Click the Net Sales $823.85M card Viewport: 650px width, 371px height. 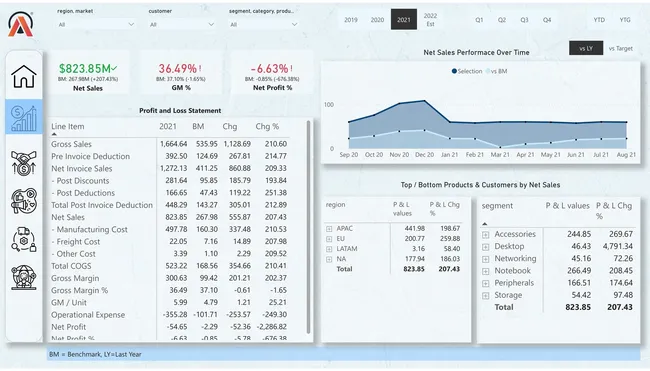[x=88, y=73]
